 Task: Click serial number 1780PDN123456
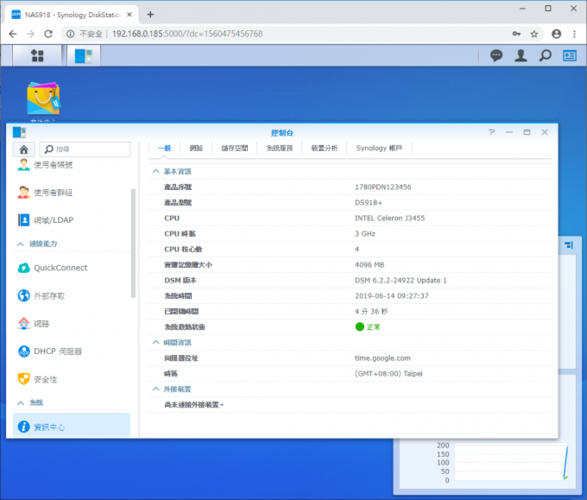(383, 187)
